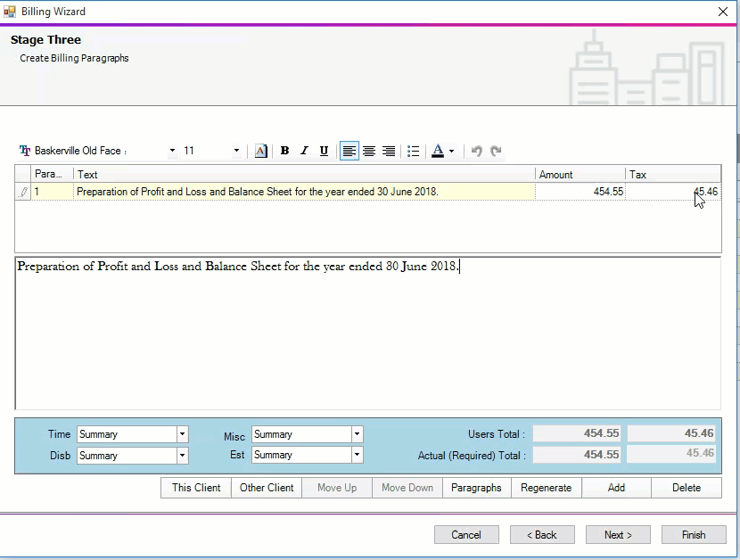
Task: Toggle underline formatting
Action: [x=324, y=151]
